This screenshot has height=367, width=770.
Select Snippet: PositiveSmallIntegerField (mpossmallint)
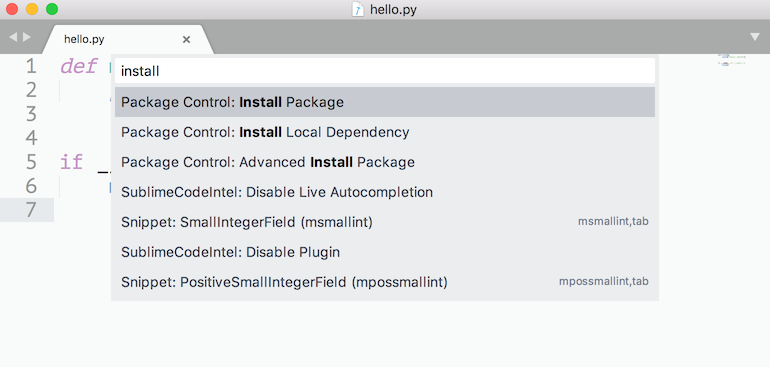pos(385,282)
